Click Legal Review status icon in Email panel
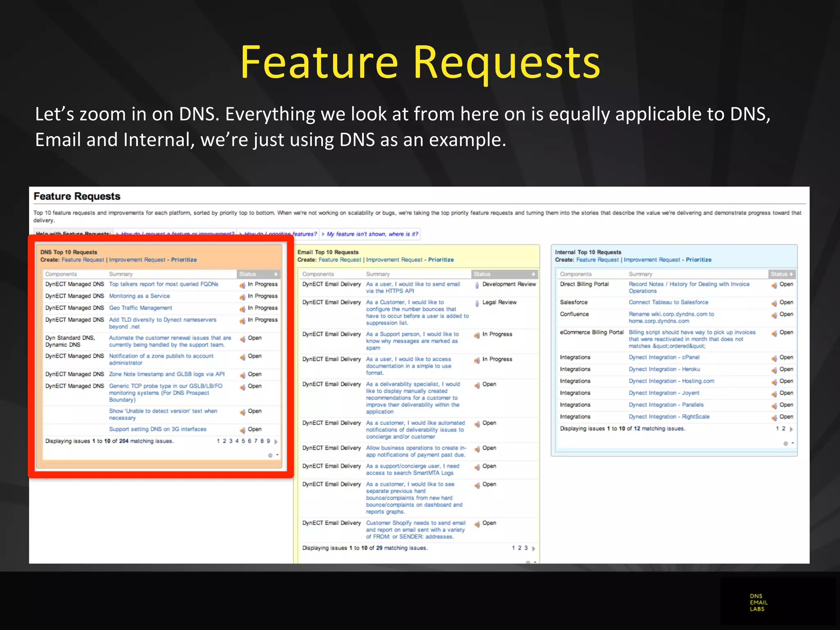Viewport: 840px width, 630px height. tap(477, 303)
